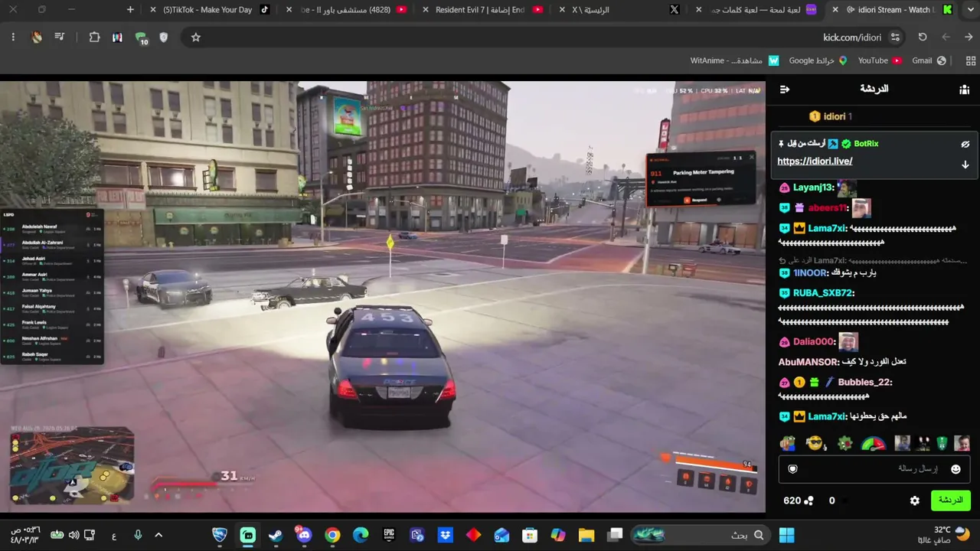Open the chat users list icon

pos(964,90)
